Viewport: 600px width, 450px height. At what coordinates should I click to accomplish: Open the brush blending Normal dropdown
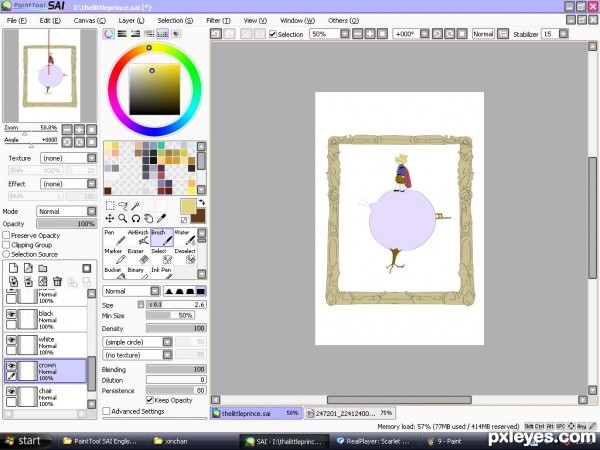point(131,291)
